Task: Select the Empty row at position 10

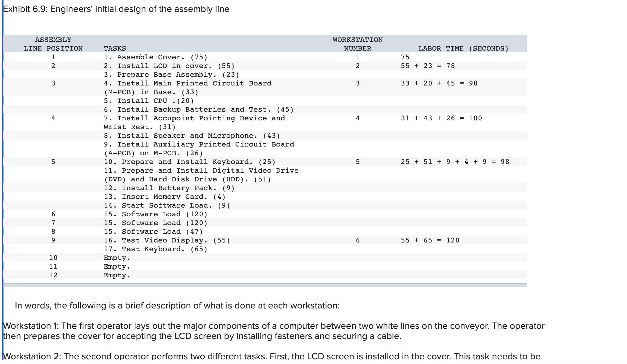Action: (x=116, y=258)
